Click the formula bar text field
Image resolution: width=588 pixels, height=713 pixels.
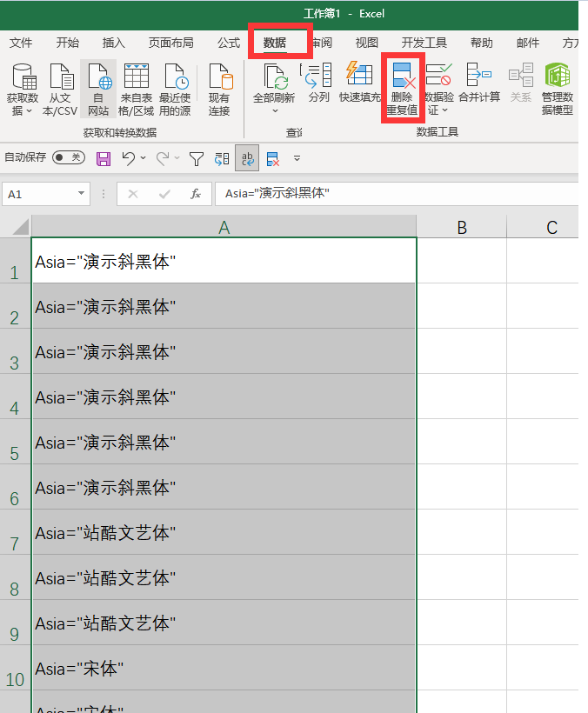pos(396,194)
